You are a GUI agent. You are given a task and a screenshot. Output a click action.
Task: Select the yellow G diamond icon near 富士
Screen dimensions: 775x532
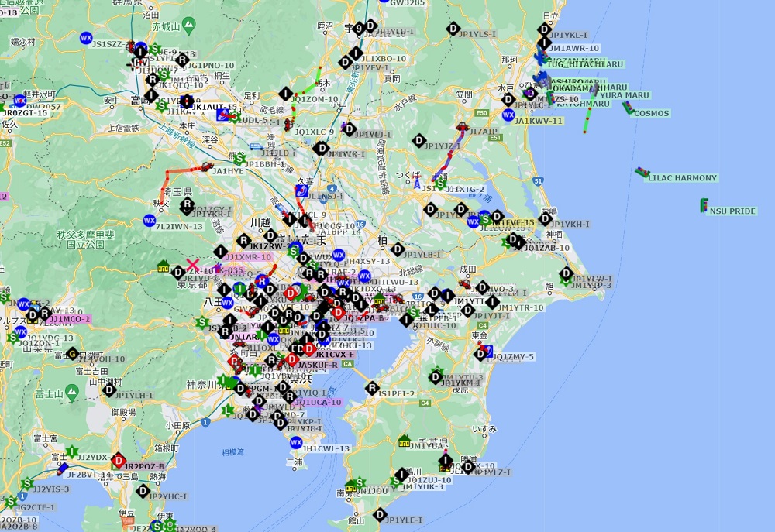point(72,352)
